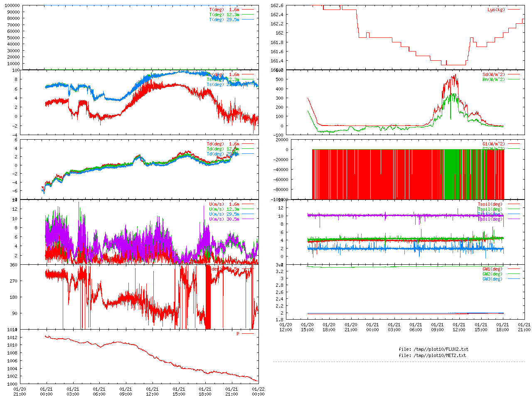
Task: Click the 01/20 18:00 time axis label
Action: pyautogui.click(x=329, y=327)
